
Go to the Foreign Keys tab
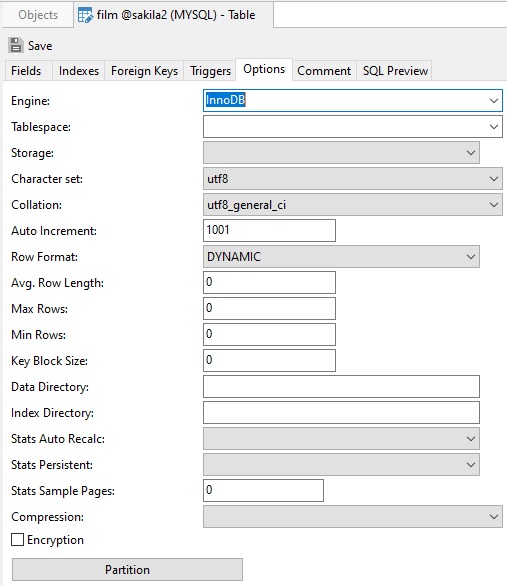[144, 70]
